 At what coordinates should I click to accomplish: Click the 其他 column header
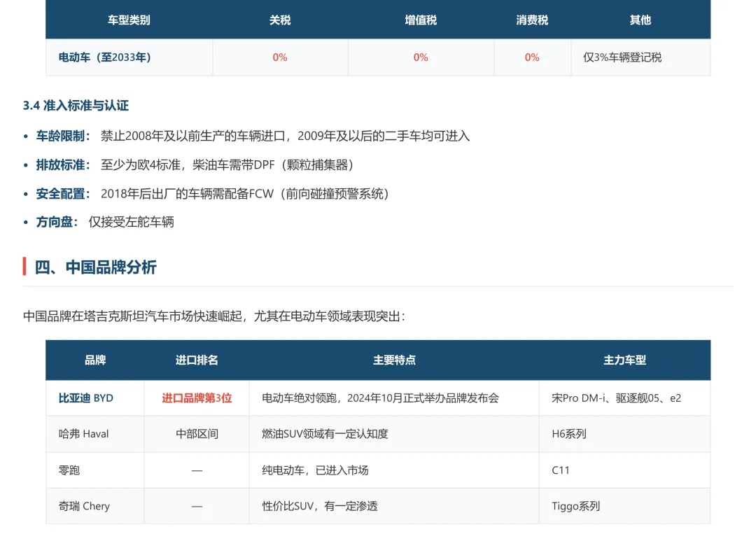[640, 20]
